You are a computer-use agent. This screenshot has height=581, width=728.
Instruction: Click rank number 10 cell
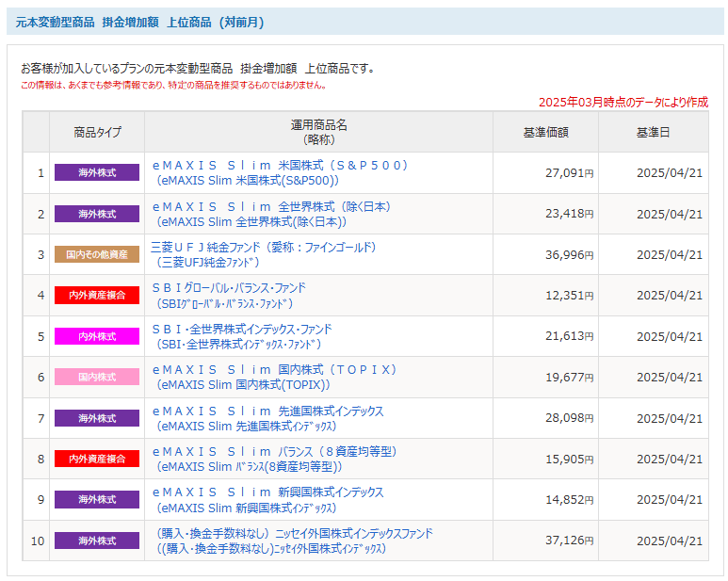(38, 541)
